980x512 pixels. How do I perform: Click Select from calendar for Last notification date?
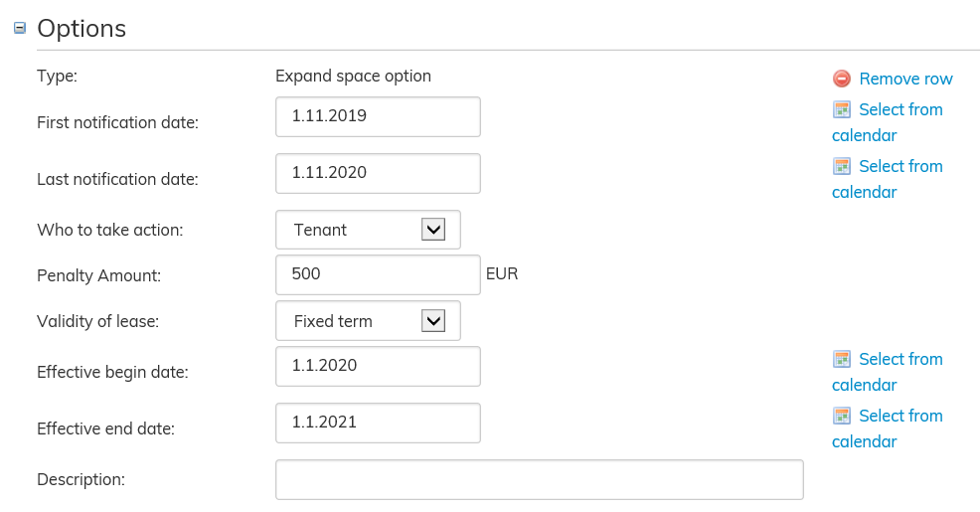(x=899, y=167)
